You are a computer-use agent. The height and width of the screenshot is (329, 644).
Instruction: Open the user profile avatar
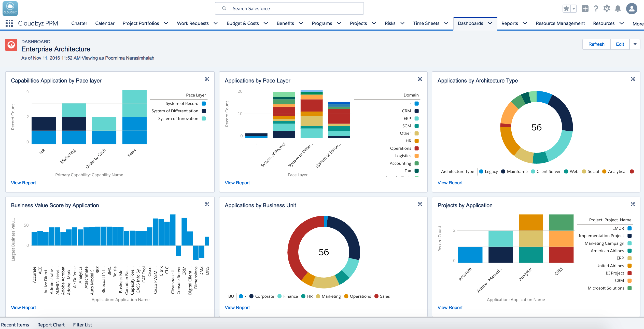(x=632, y=9)
